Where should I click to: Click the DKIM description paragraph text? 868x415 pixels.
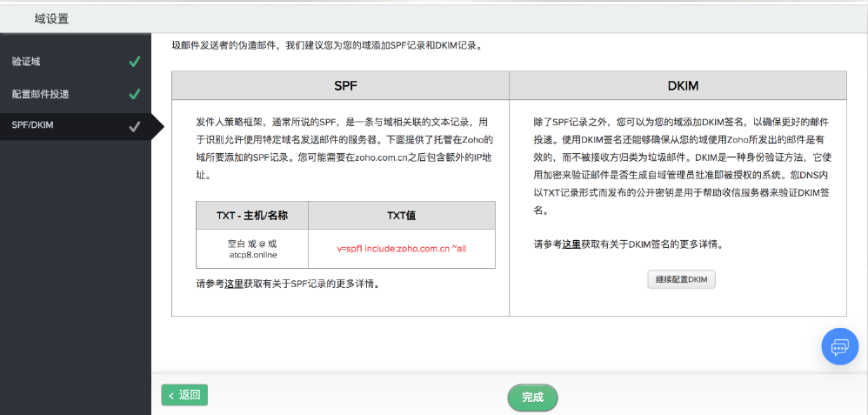678,165
